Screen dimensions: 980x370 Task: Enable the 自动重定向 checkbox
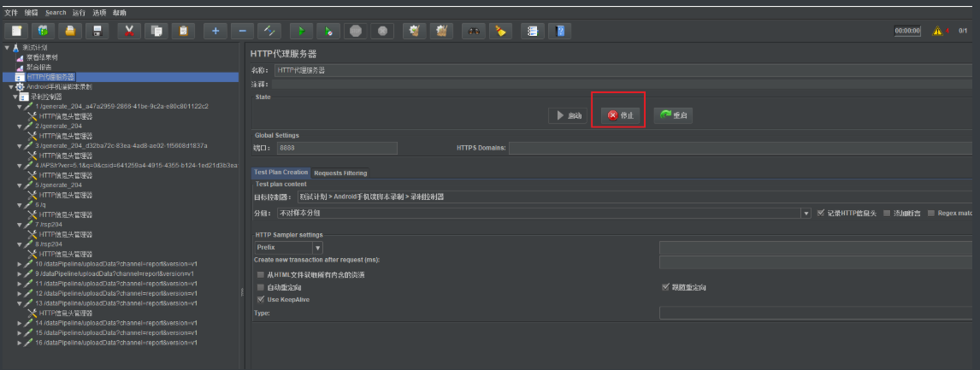click(261, 287)
